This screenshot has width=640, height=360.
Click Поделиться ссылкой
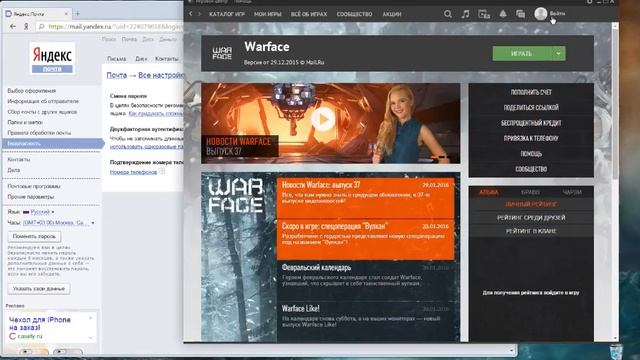pyautogui.click(x=531, y=108)
